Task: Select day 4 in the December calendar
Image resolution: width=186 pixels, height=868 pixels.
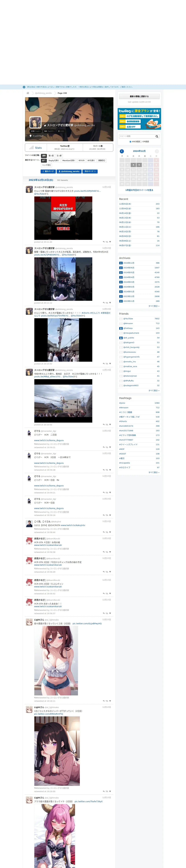Action: click(133, 165)
